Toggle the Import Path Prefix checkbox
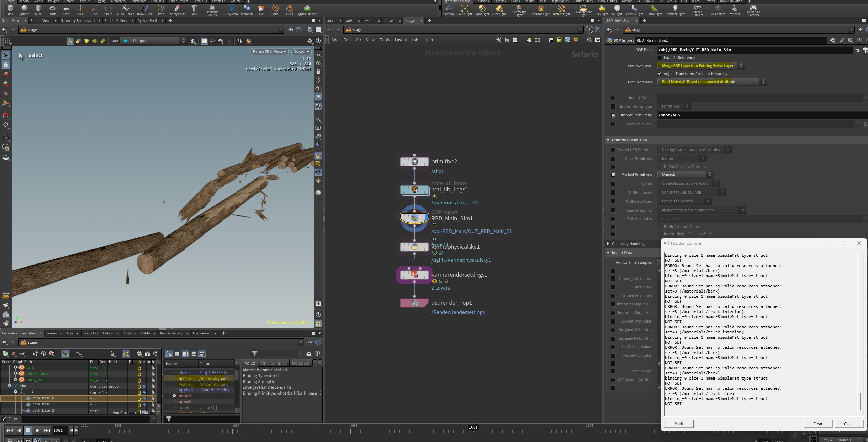Viewport: 868px width, 442px height. pos(613,115)
